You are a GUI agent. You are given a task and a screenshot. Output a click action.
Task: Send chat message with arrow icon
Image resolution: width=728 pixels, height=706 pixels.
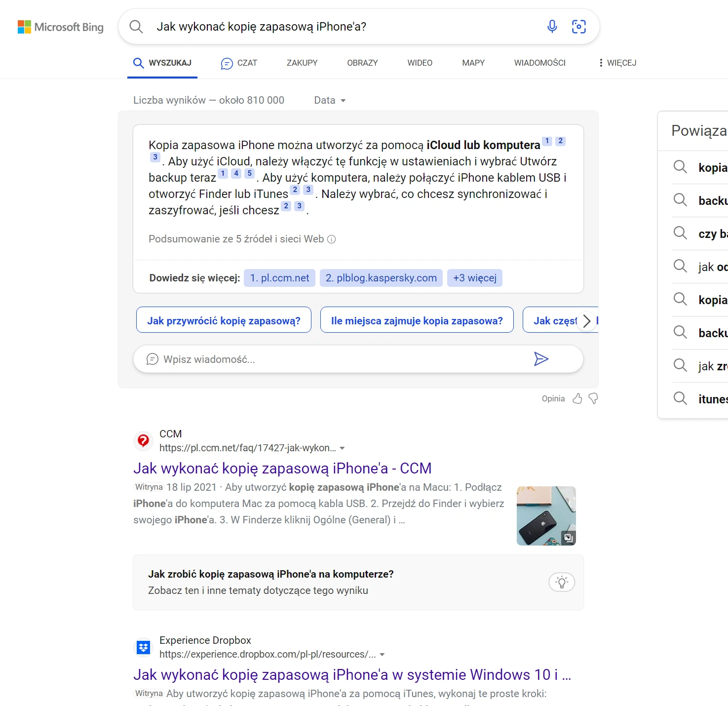541,359
